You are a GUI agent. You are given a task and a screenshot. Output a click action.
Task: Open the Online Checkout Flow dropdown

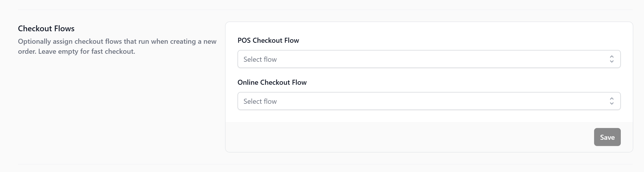(428, 101)
